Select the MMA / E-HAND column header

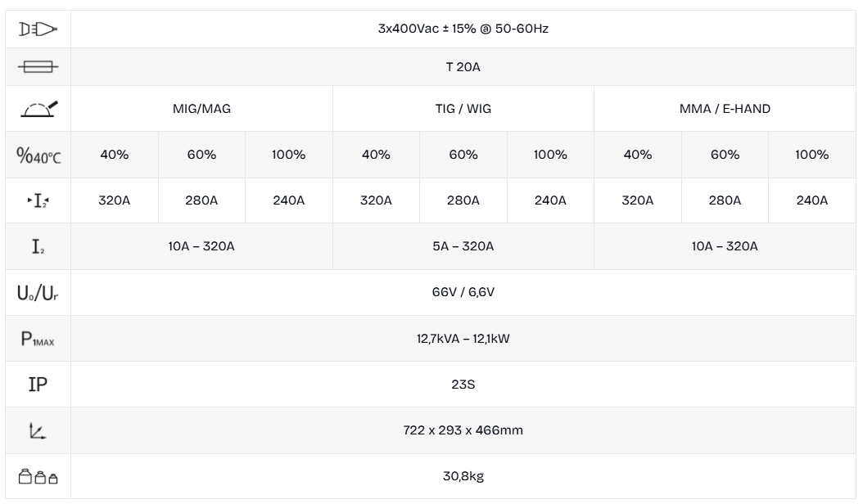725,108
